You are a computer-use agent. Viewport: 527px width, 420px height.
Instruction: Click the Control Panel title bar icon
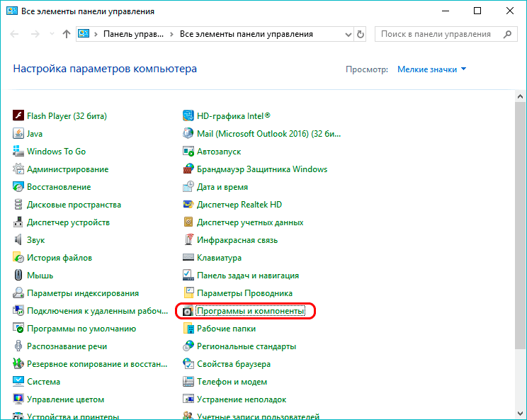click(12, 11)
